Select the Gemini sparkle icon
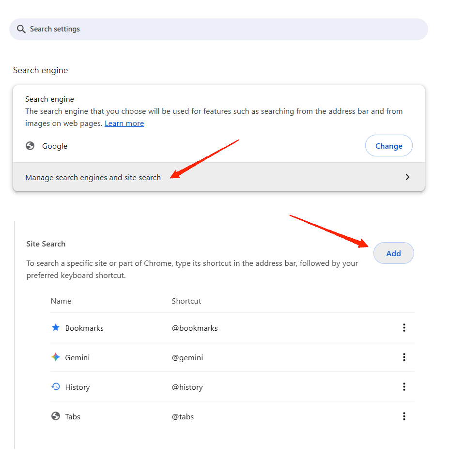The width and height of the screenshot is (449, 476). pyautogui.click(x=55, y=357)
